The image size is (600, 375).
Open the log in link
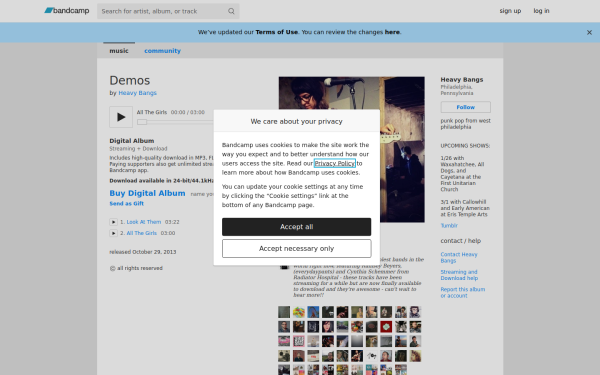pyautogui.click(x=541, y=11)
